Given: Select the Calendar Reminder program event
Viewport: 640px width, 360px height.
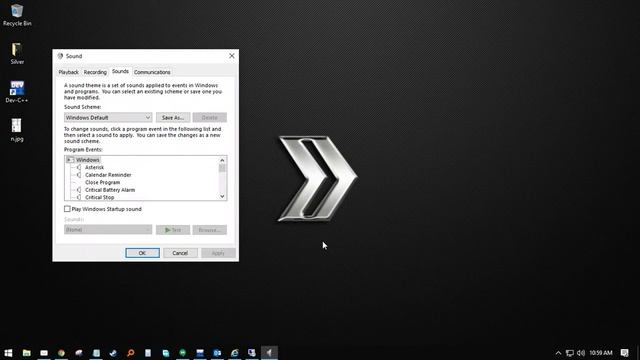Looking at the screenshot, I should coord(108,175).
